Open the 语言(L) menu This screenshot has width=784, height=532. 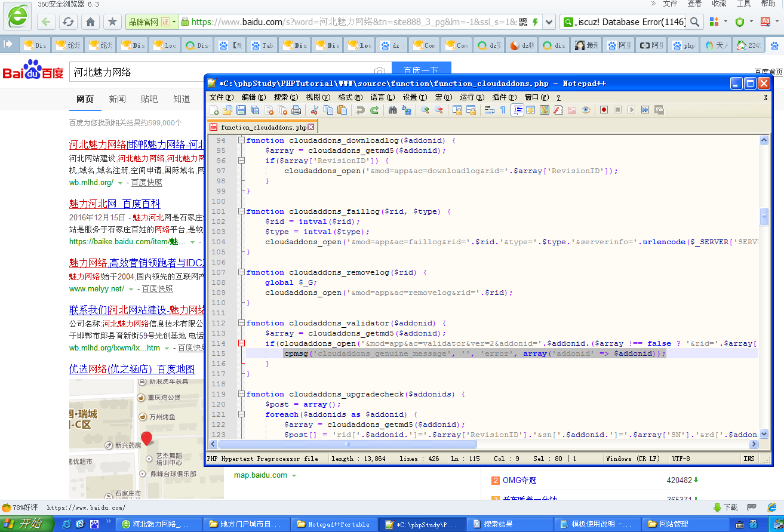tap(382, 97)
